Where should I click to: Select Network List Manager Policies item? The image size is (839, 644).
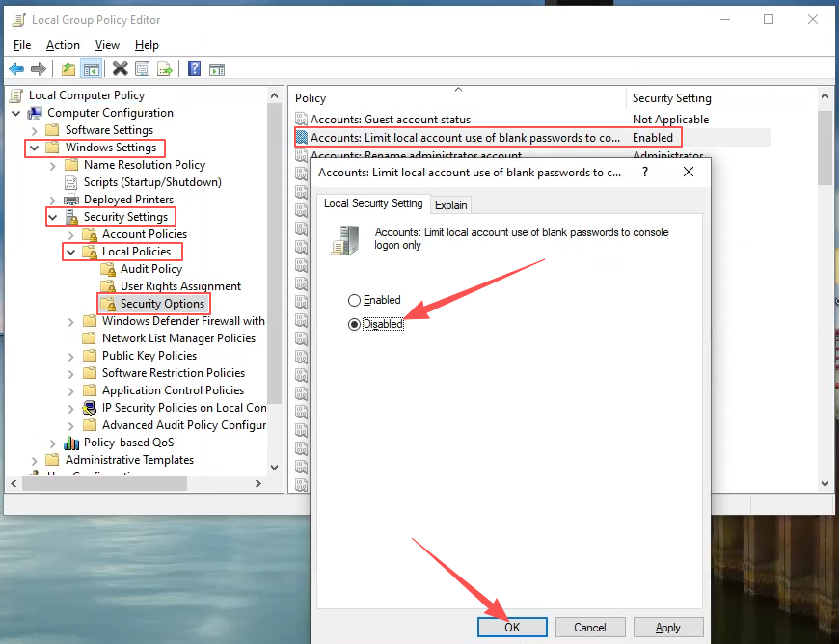[x=178, y=338]
